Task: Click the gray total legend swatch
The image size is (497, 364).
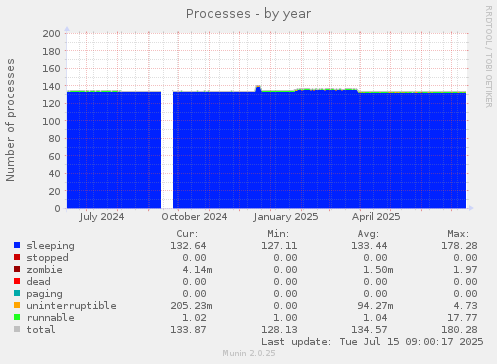Action: pos(17,329)
